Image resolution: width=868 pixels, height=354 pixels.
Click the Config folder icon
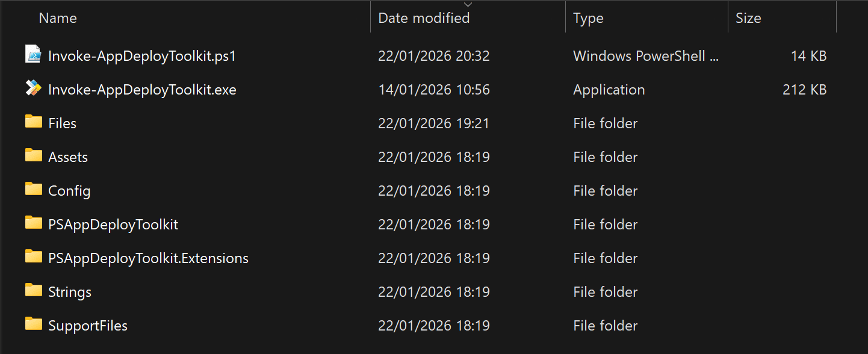33,190
